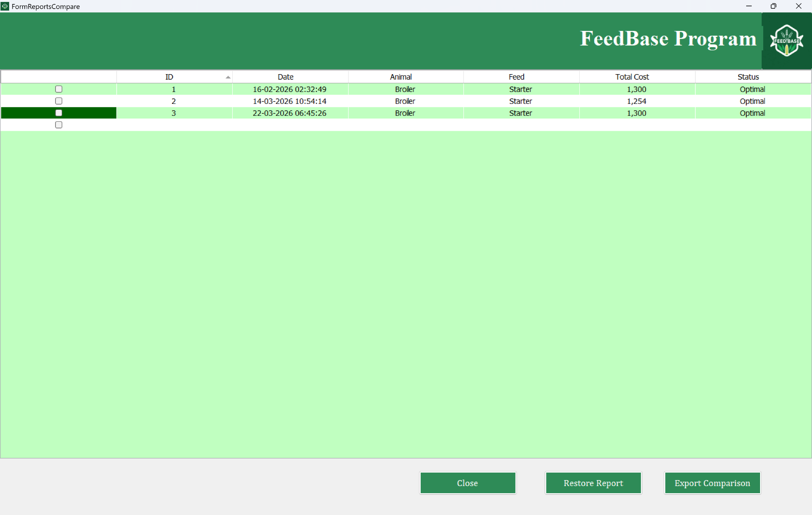Screen dimensions: 812x515
Task: Click the Animal column header
Action: click(401, 77)
